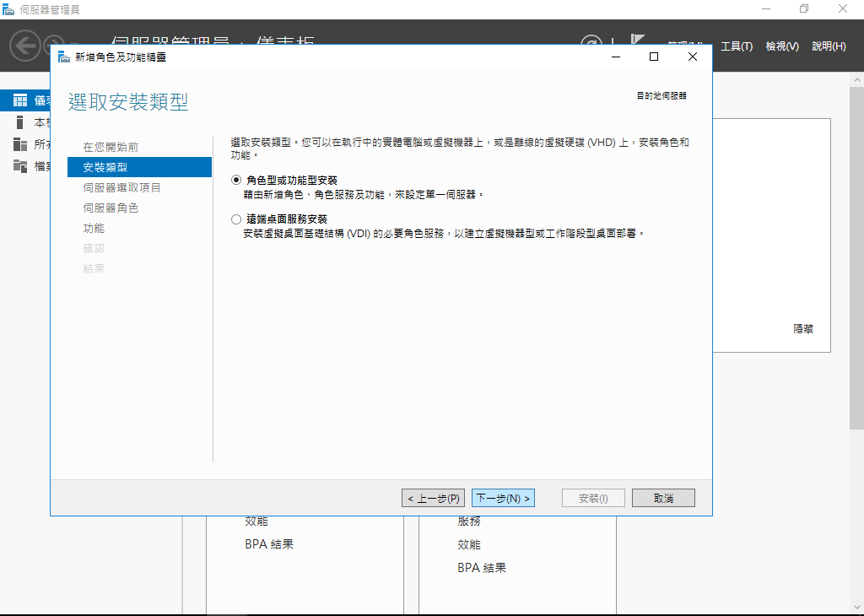This screenshot has width=864, height=616.
Task: Click the 下一步(N) button
Action: [x=504, y=498]
